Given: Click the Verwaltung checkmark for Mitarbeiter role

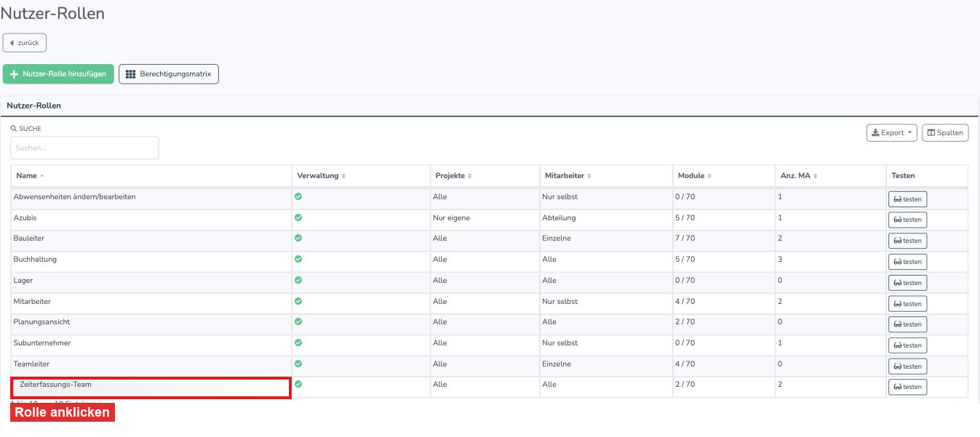Looking at the screenshot, I should pos(298,301).
